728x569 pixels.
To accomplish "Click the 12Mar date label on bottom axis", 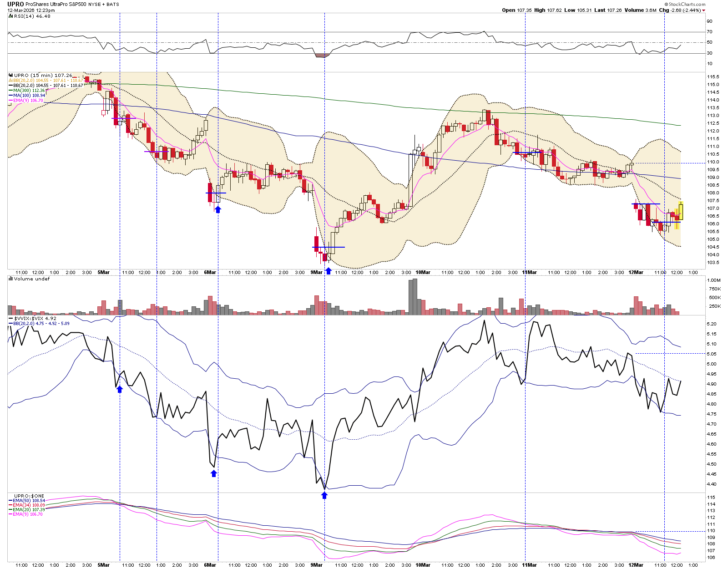I will 636,565.
